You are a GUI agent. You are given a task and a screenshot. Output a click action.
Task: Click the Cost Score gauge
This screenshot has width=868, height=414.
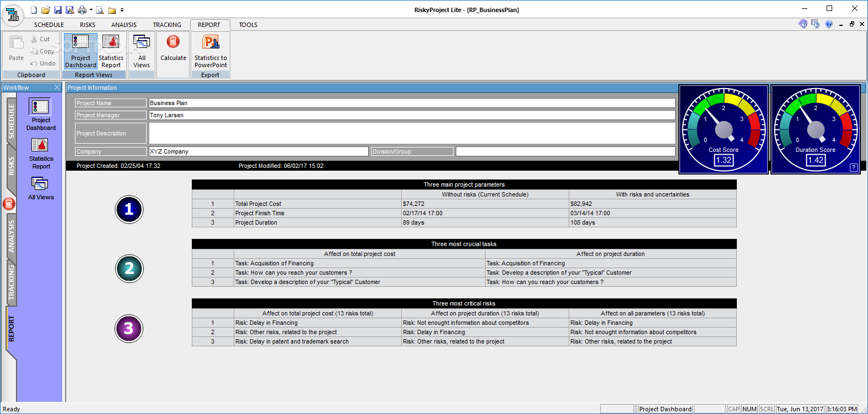[724, 129]
